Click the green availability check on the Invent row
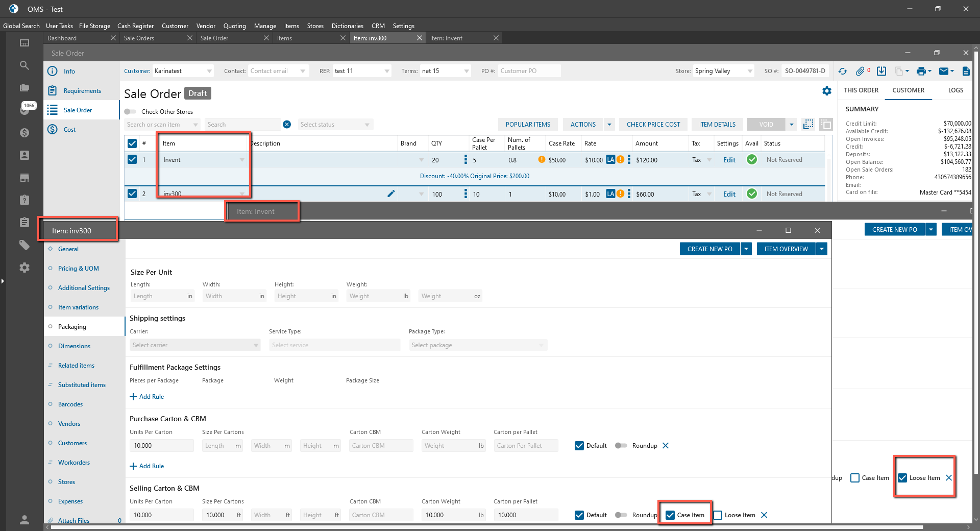 (x=752, y=160)
